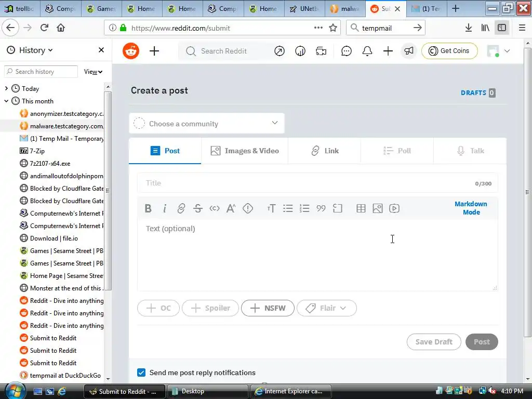The width and height of the screenshot is (532, 399).
Task: Apply heading formatting icon
Action: click(x=271, y=208)
